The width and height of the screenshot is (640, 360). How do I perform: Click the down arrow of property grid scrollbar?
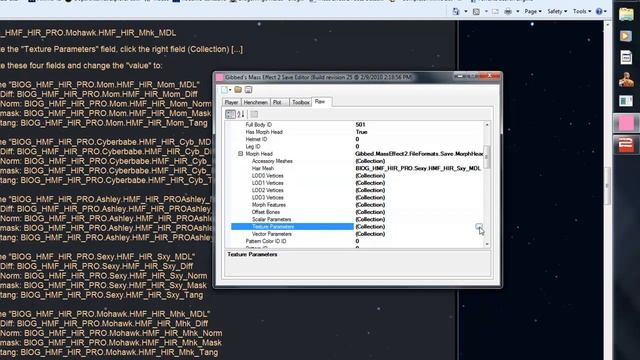click(487, 244)
